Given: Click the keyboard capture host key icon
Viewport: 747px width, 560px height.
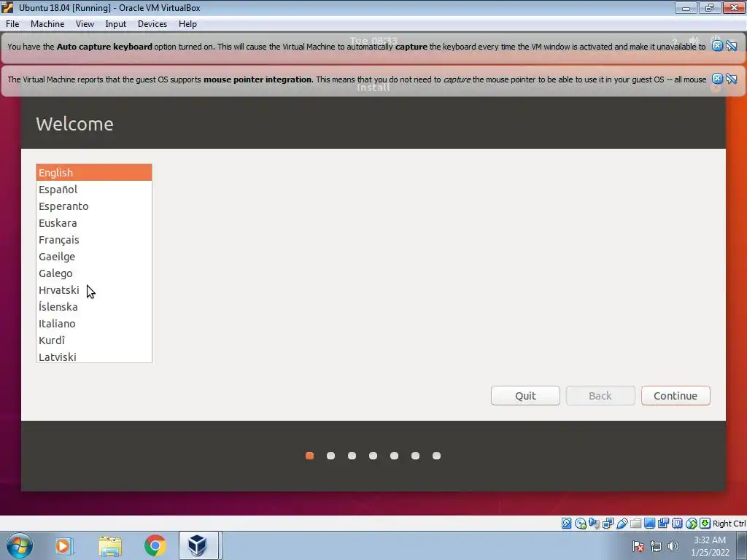Looking at the screenshot, I should pyautogui.click(x=705, y=524).
